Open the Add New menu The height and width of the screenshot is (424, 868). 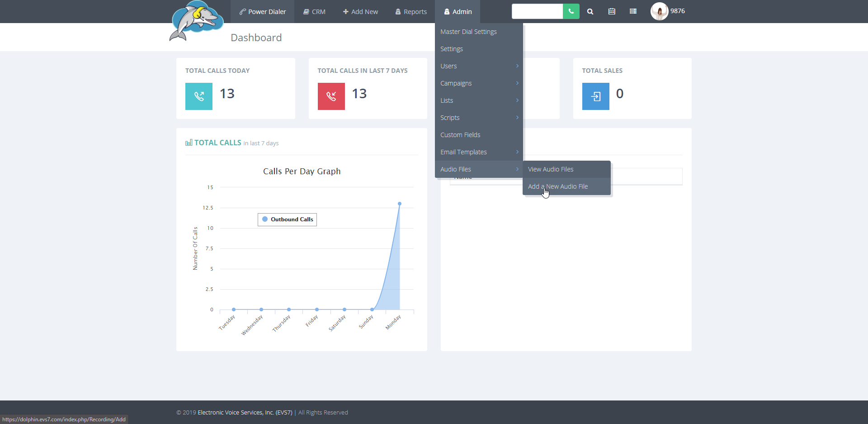click(360, 12)
